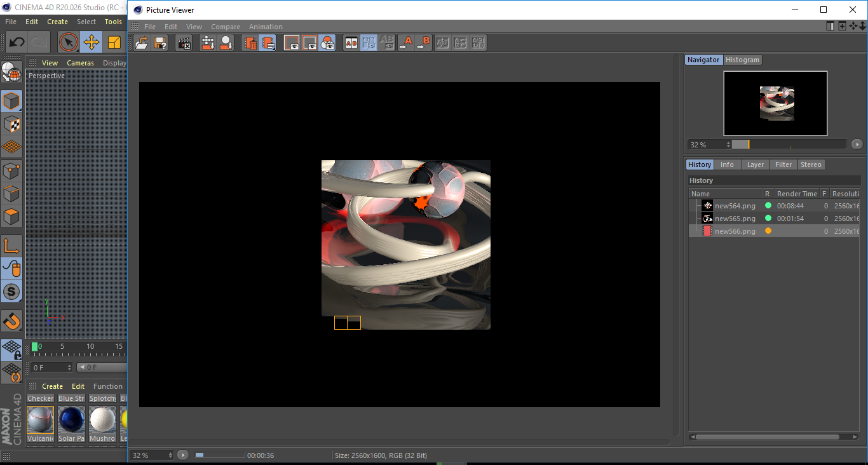Click the Set as B icon
The width and height of the screenshot is (868, 465).
[423, 43]
